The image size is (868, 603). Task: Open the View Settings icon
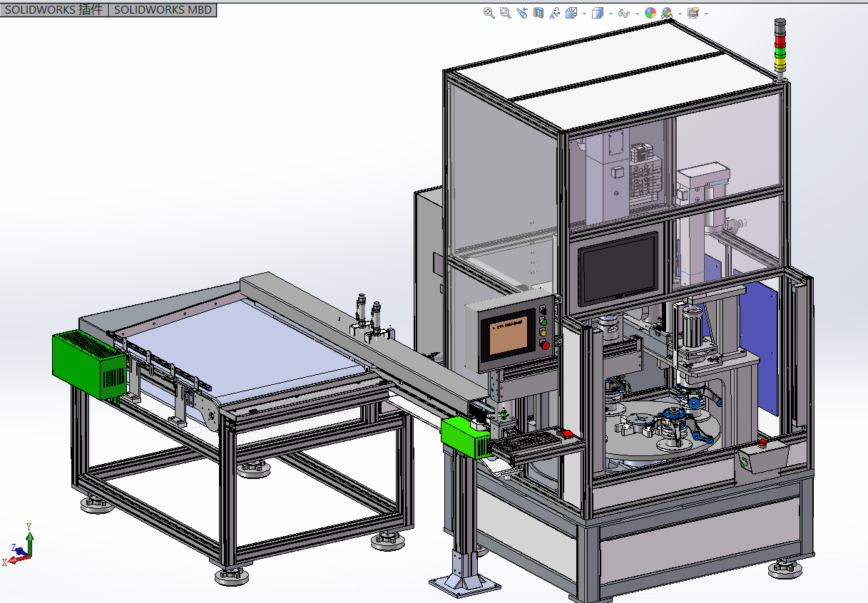[692, 13]
